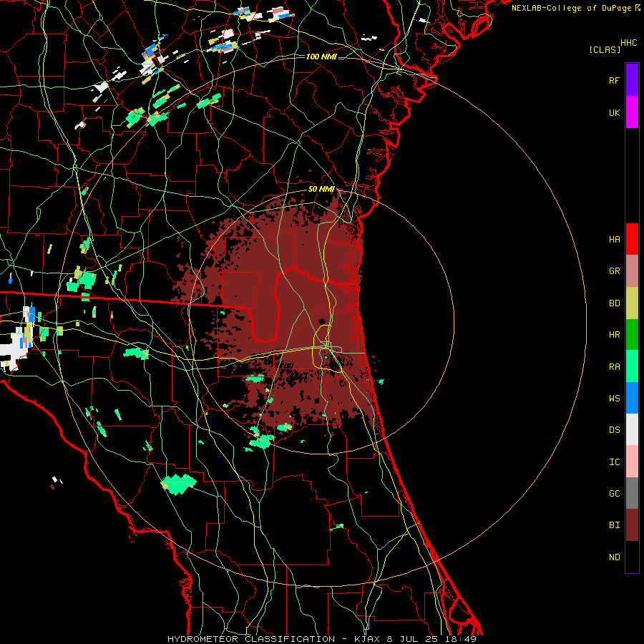The width and height of the screenshot is (644, 644).
Task: Click the BD yellow legend swatch
Action: 632,303
